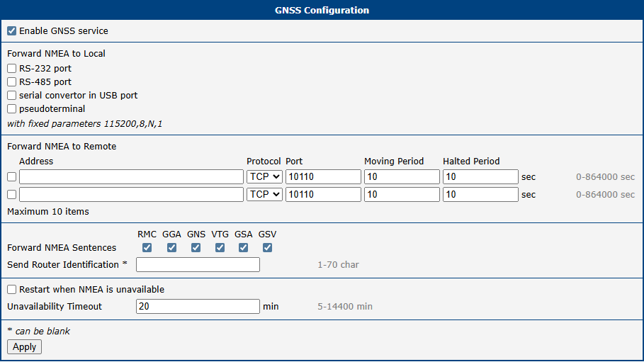
Task: Uncheck GSV sentence checkbox
Action: pyautogui.click(x=267, y=247)
